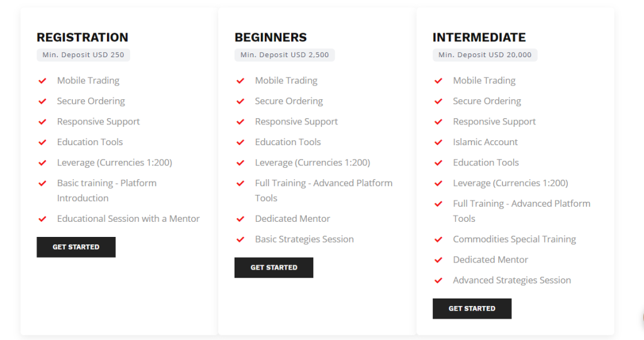Click checkmark next to Basic training - Platform Introduction
Image resolution: width=644 pixels, height=340 pixels.
(x=42, y=184)
